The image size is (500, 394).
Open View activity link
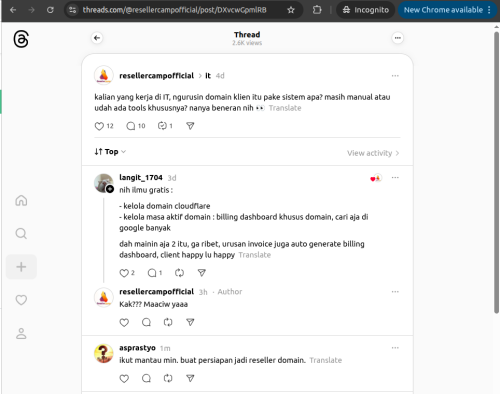pos(373,153)
